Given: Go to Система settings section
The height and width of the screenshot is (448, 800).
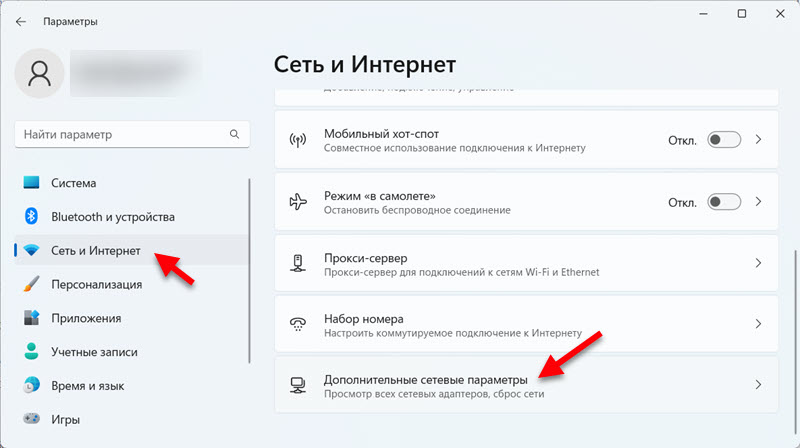Looking at the screenshot, I should click(x=73, y=183).
